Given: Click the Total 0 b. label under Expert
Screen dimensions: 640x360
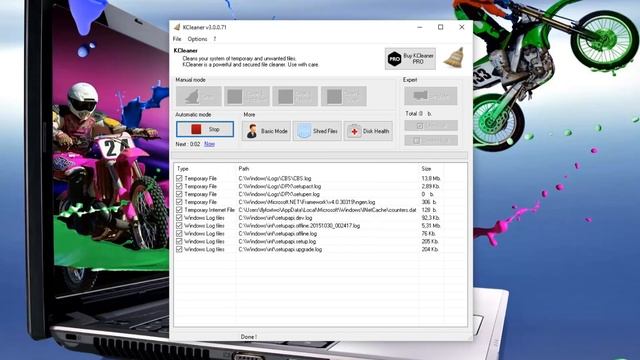Looking at the screenshot, I should [419, 113].
